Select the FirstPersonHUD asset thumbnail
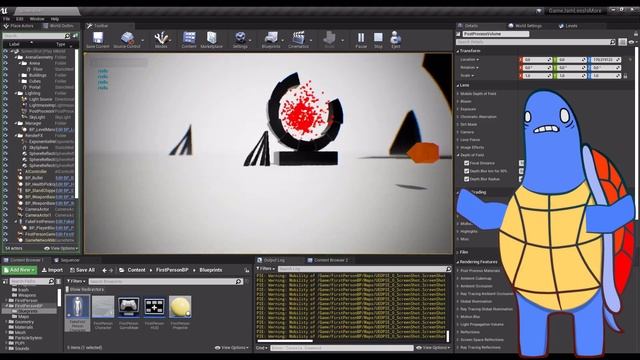Screen dimensions: 640x360 pos(154,307)
